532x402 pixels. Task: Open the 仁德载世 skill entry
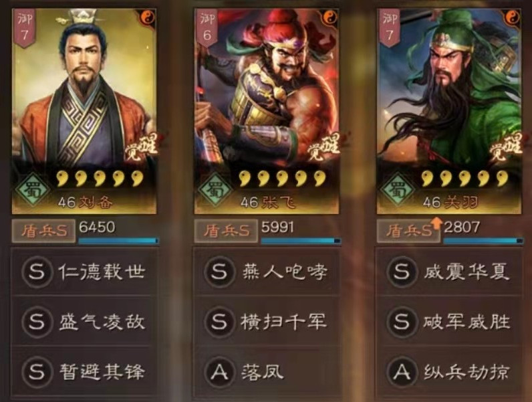point(84,272)
